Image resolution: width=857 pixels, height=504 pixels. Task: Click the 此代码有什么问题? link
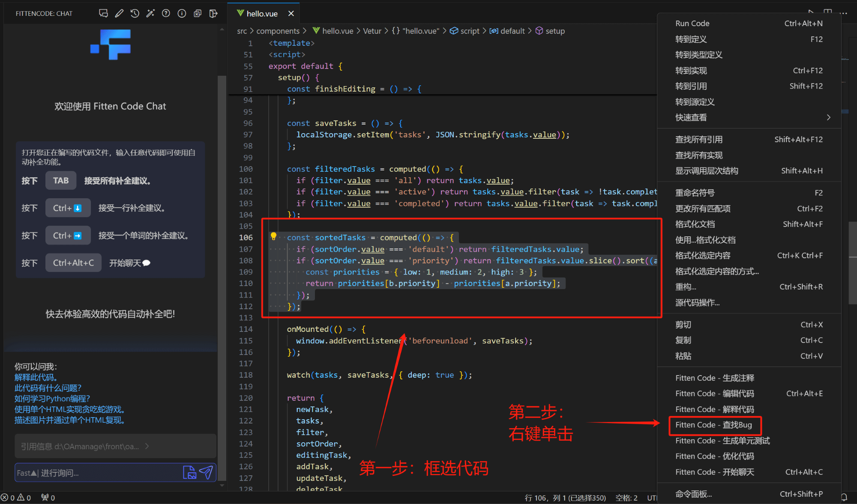(48, 388)
